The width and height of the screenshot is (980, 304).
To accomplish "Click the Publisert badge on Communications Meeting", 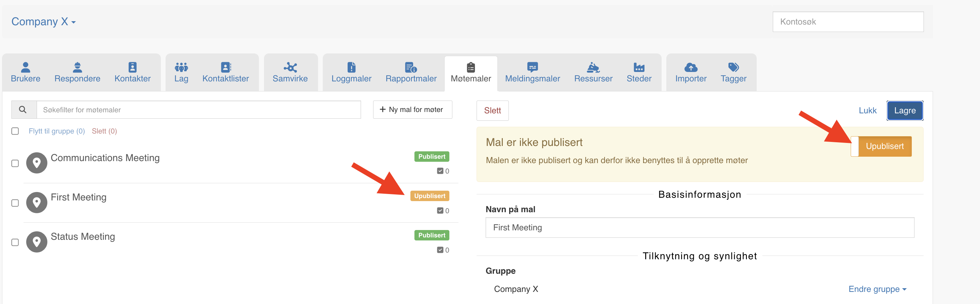I will pyautogui.click(x=432, y=157).
